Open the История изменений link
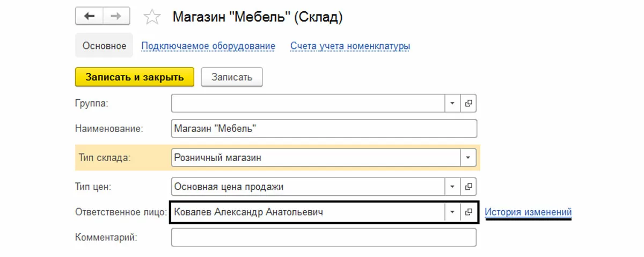The width and height of the screenshot is (644, 257). [x=528, y=212]
